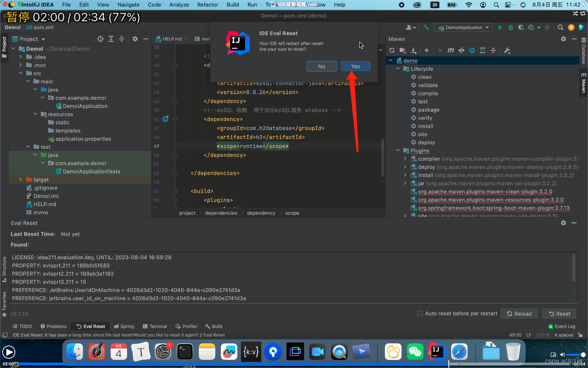
Task: Adjust the video volume slider
Action: tap(576, 355)
